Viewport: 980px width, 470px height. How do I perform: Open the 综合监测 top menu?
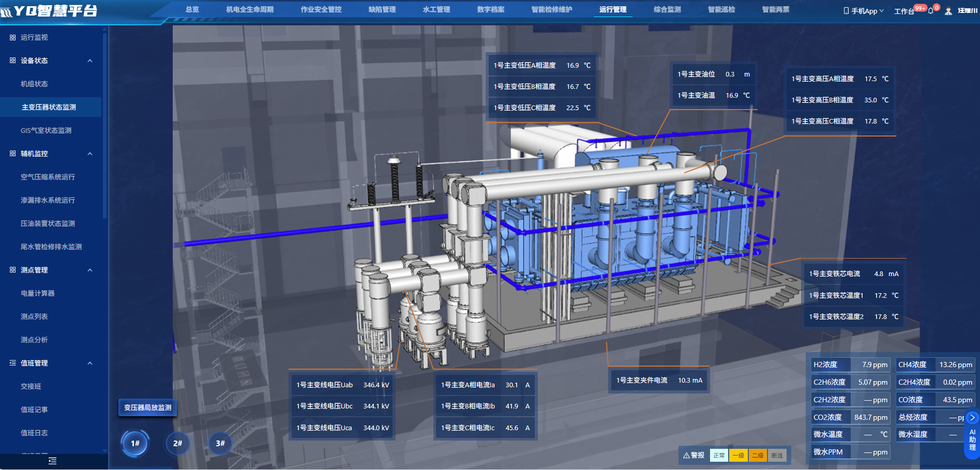(x=667, y=9)
